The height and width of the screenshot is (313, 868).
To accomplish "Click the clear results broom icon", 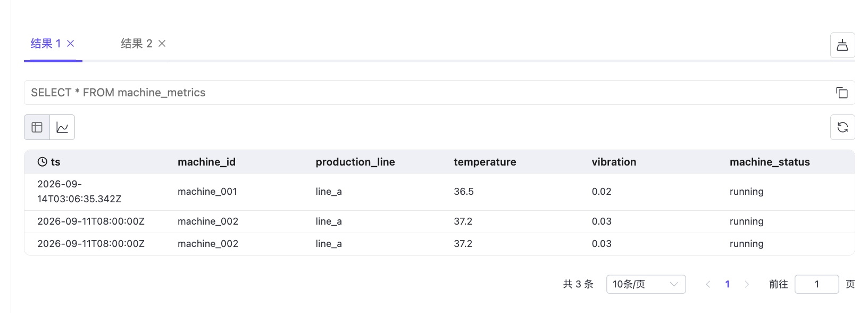I will pyautogui.click(x=842, y=45).
